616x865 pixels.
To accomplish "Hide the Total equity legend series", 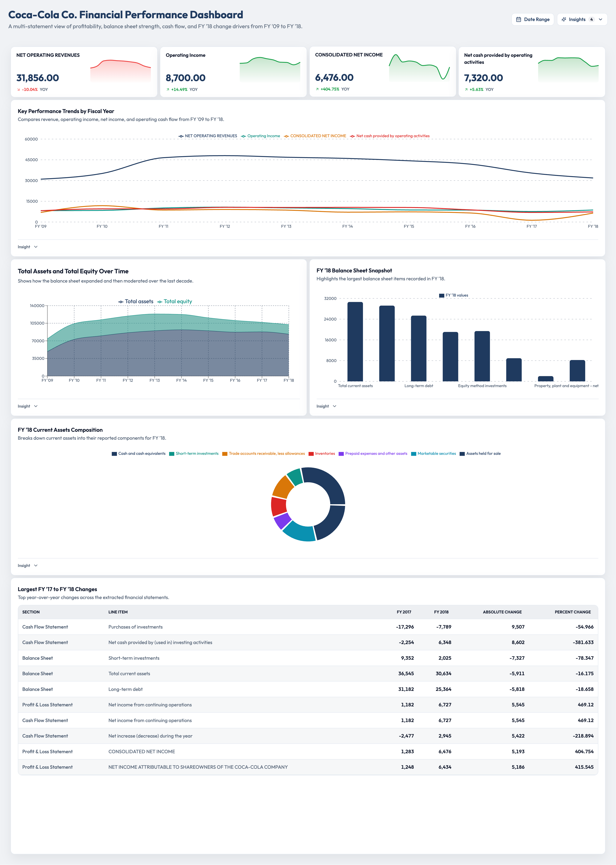I will [174, 302].
